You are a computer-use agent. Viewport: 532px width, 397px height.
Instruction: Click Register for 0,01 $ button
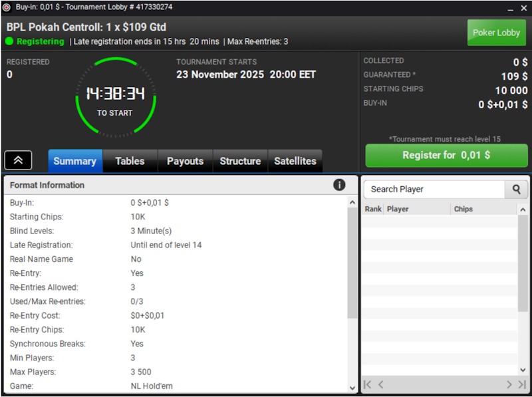pos(446,156)
